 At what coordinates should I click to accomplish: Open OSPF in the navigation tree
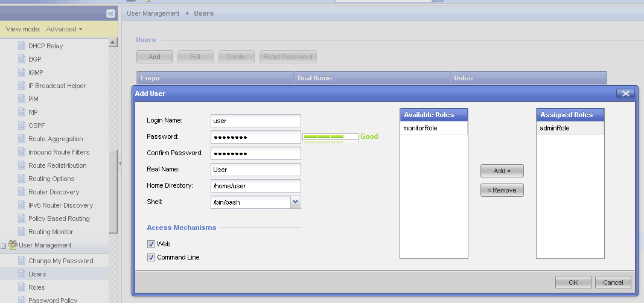37,126
